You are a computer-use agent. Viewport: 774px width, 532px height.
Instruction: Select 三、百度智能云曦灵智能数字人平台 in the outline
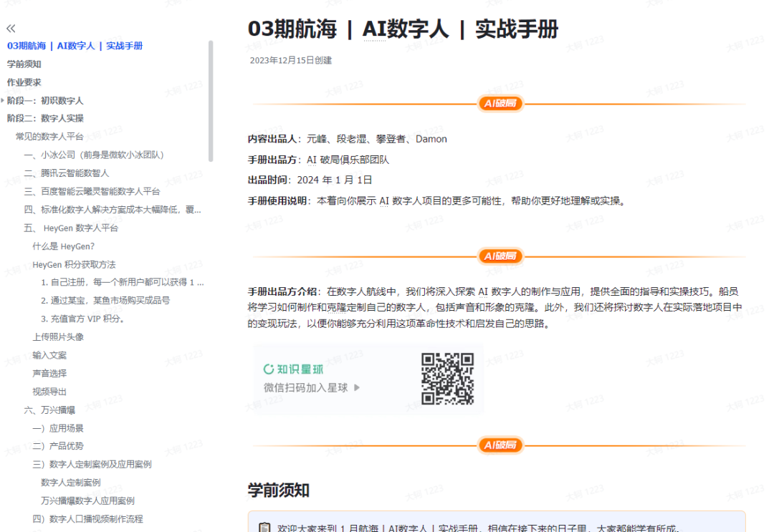[x=92, y=191]
